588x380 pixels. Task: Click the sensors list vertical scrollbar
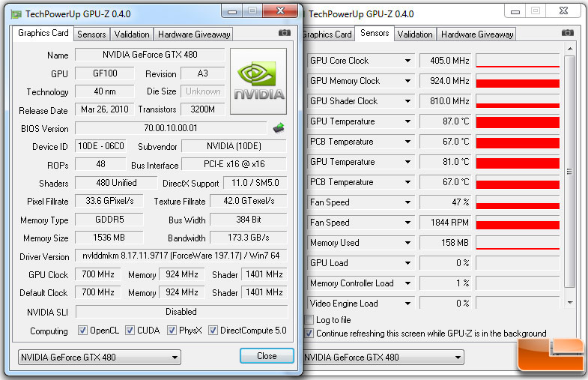click(x=569, y=172)
